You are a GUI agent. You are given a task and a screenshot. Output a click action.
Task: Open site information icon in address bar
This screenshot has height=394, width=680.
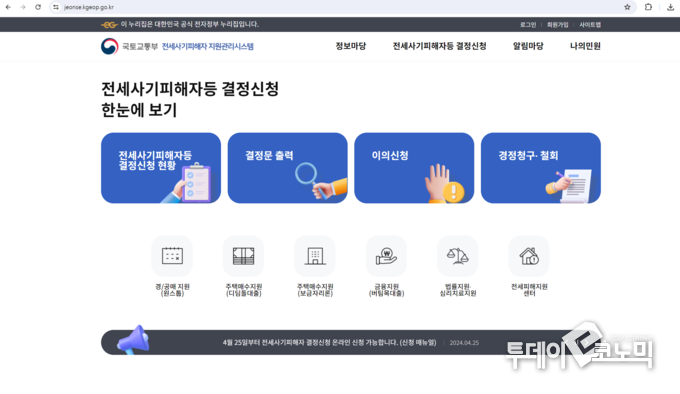pos(56,7)
